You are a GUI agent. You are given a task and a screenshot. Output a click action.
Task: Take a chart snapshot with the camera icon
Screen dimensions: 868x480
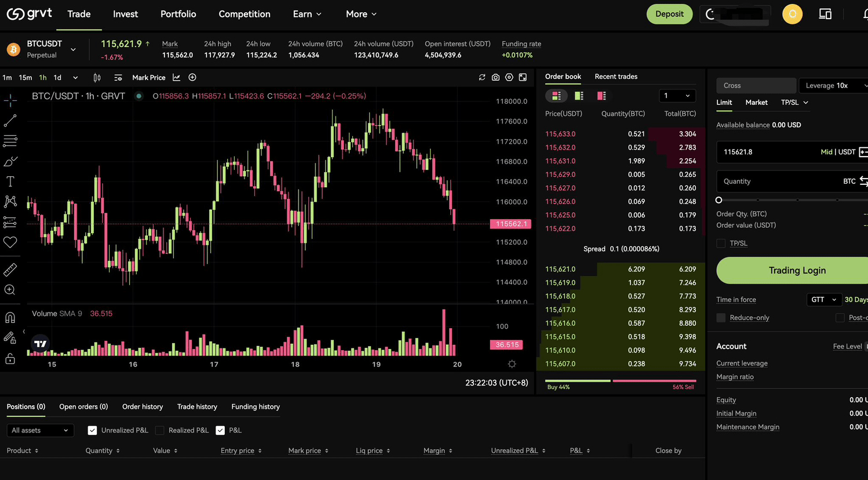tap(495, 77)
